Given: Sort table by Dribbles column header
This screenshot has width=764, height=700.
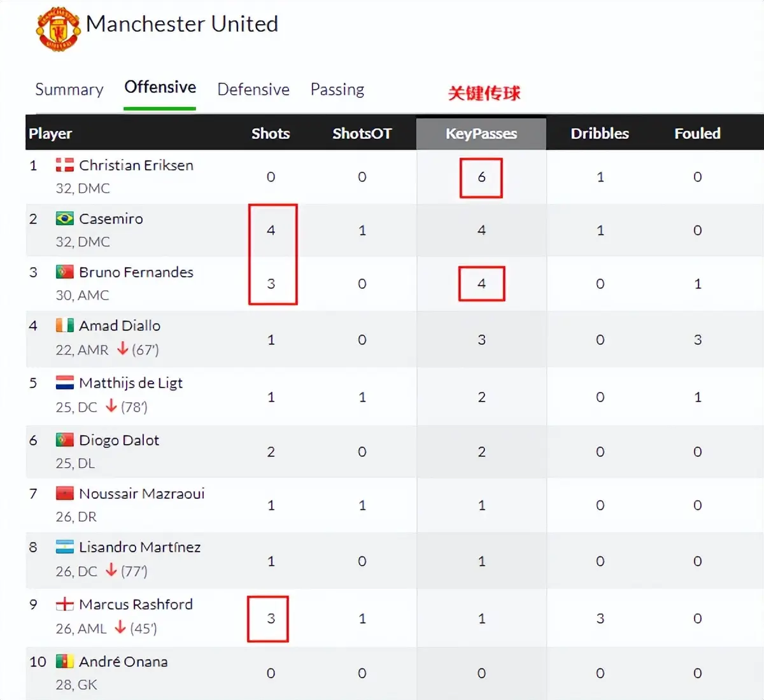Looking at the screenshot, I should click(x=600, y=134).
